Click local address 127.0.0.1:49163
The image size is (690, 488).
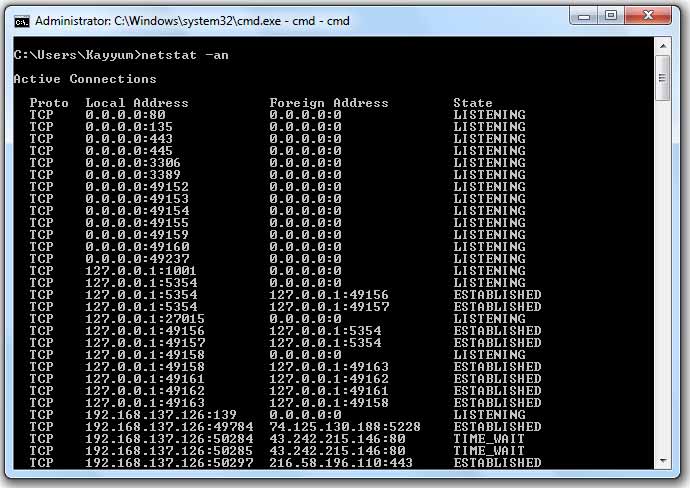145,403
